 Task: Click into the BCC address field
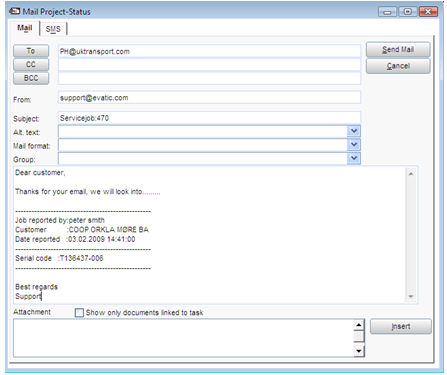click(x=209, y=78)
